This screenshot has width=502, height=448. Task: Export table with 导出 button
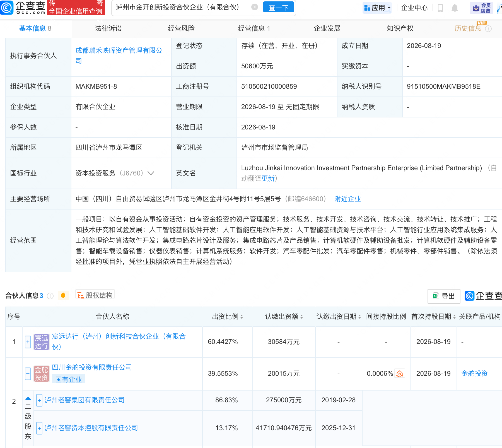pos(444,296)
